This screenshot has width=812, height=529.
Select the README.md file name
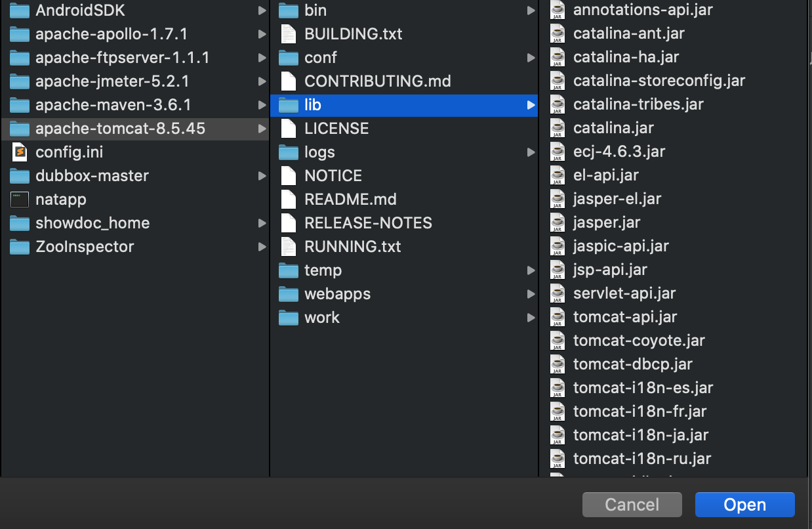[350, 200]
